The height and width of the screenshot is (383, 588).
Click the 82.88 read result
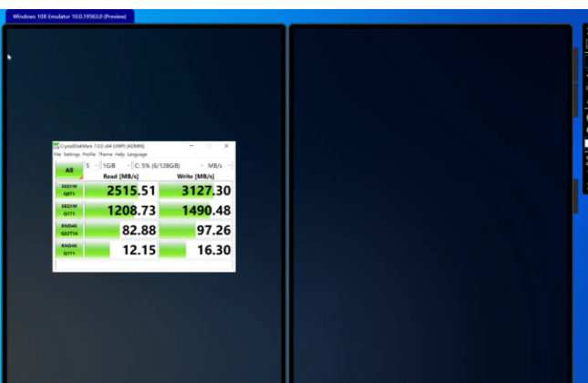click(x=120, y=230)
